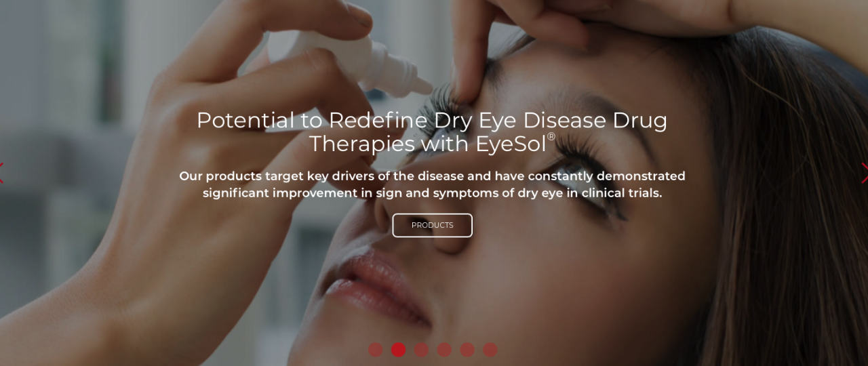
Task: Open the PRODUCTS button
Action: [x=432, y=225]
